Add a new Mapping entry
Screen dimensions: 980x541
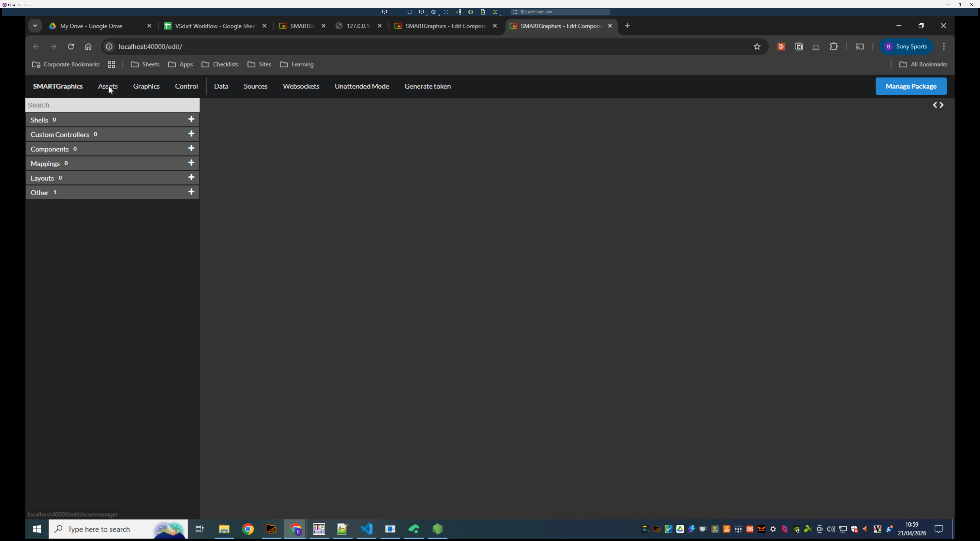(191, 163)
